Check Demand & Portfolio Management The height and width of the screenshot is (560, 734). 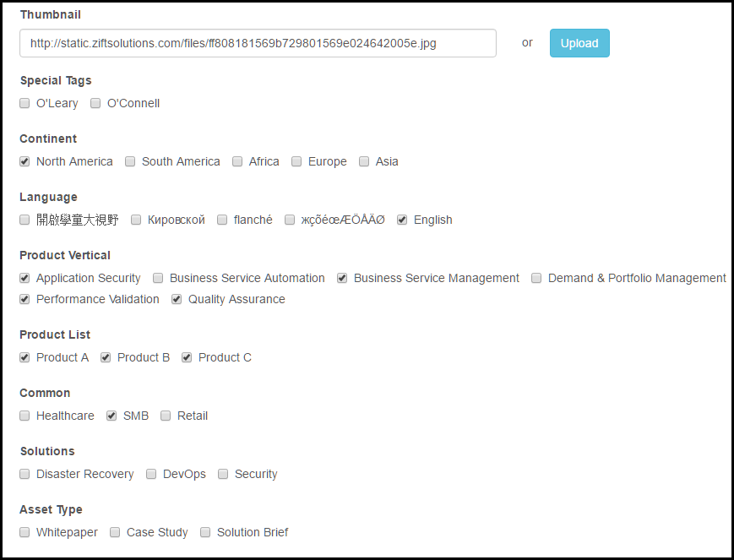(536, 278)
